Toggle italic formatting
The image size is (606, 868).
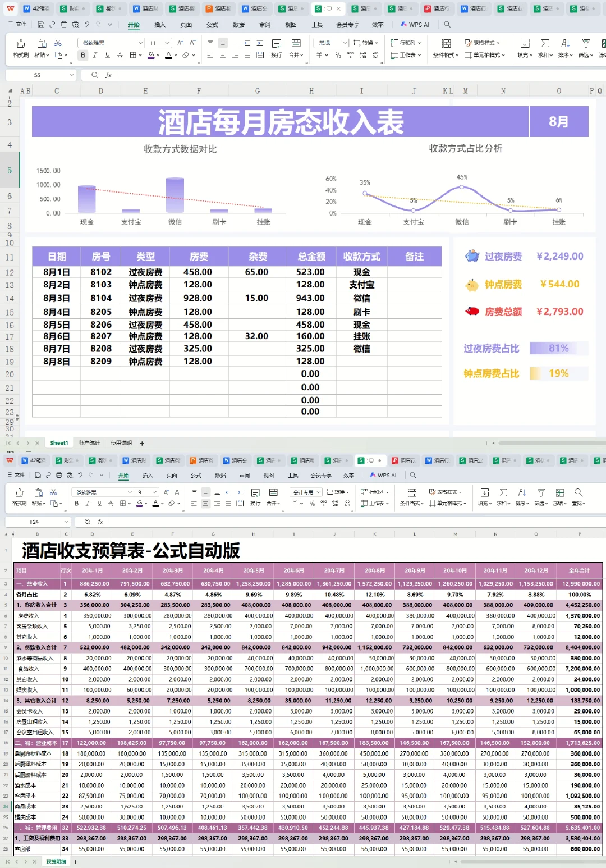pos(94,55)
